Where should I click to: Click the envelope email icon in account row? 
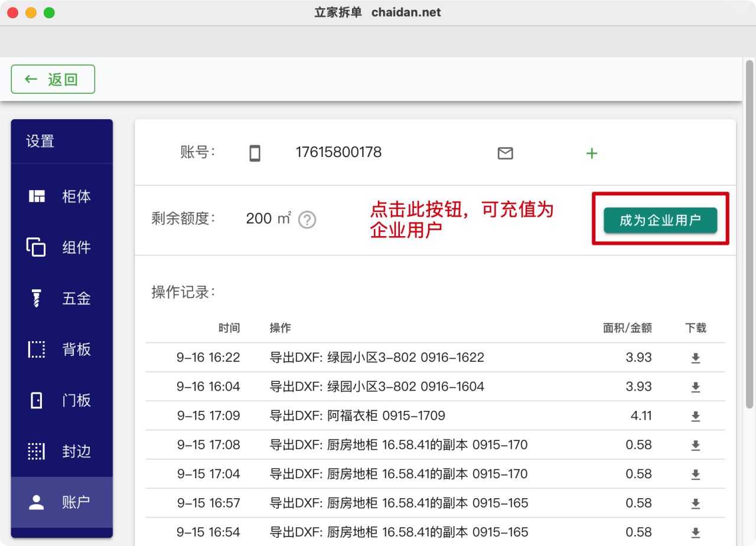(505, 153)
